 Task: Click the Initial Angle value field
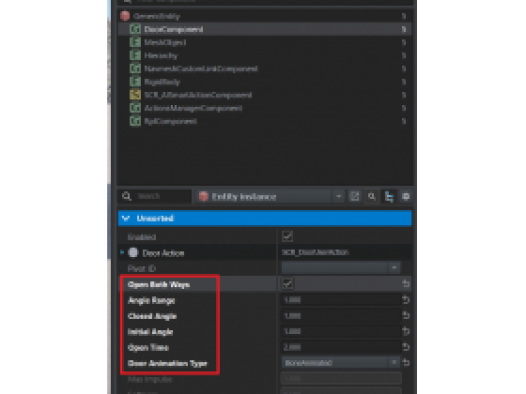tap(341, 331)
